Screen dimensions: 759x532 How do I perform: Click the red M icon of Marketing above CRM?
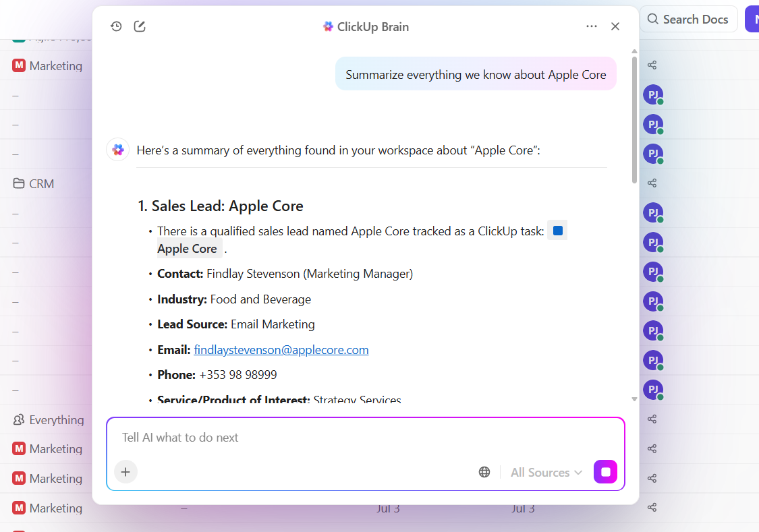click(x=19, y=66)
